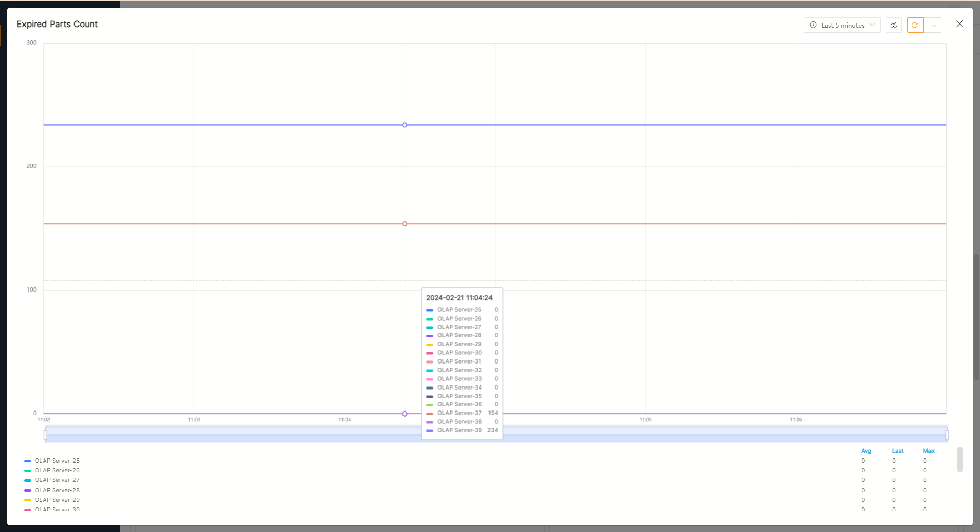Sort legend by Max column
980x532 pixels.
click(x=928, y=451)
